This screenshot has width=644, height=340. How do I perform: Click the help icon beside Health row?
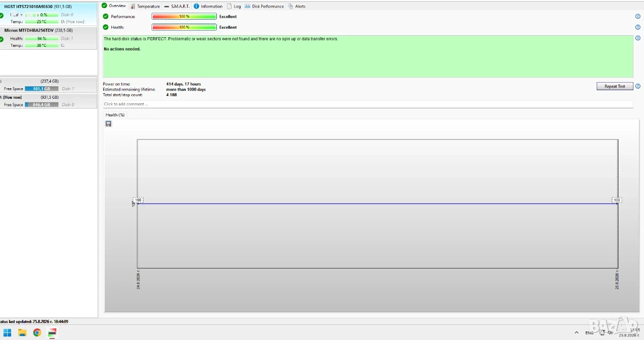[638, 27]
